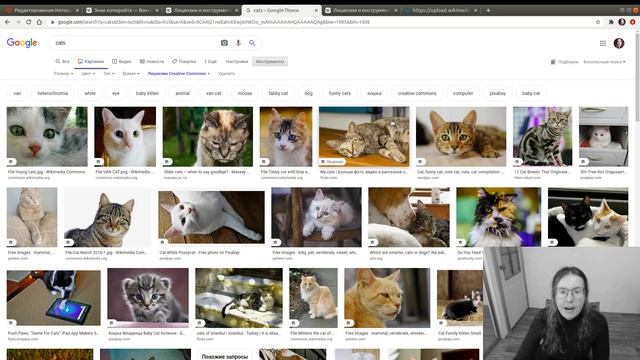Switch to the Покупки shopping tab
640x360 pixels.
coord(184,62)
